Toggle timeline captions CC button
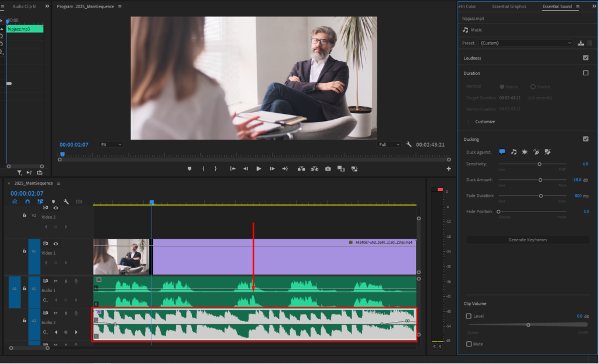 pos(79,202)
